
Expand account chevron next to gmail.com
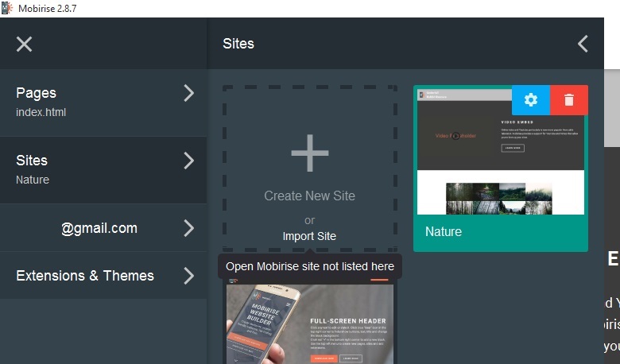[x=189, y=228]
